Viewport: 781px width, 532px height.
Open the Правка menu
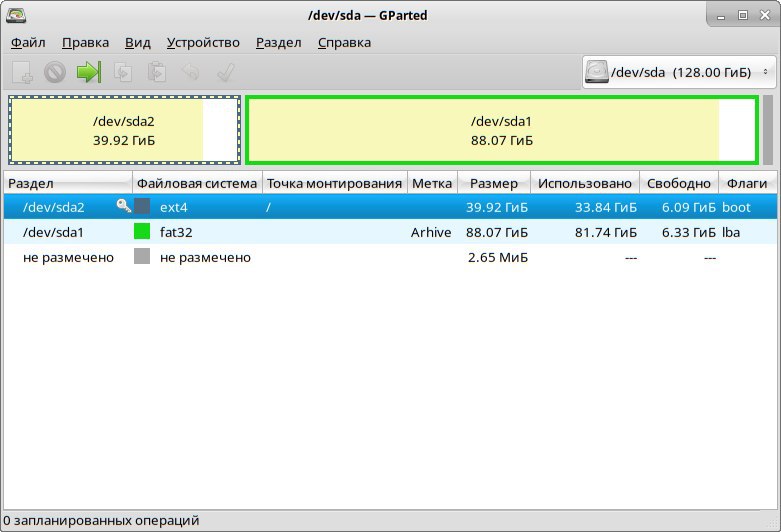point(85,43)
